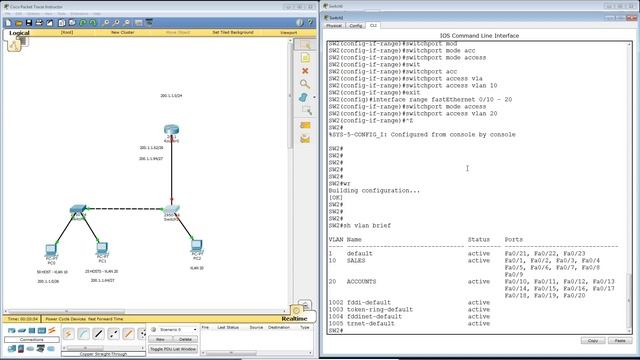The height and width of the screenshot is (360, 640).
Task: Click the blue Network Information icon
Action: (300, 23)
